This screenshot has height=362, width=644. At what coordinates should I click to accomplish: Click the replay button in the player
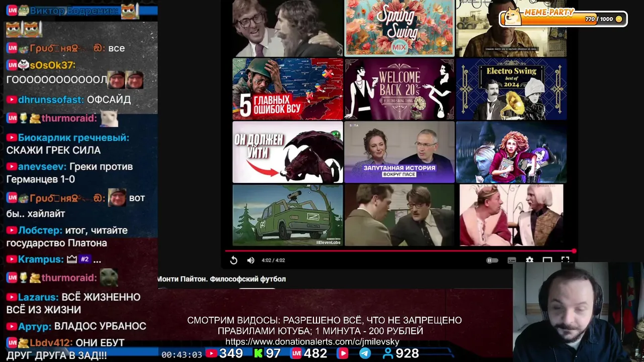[234, 260]
